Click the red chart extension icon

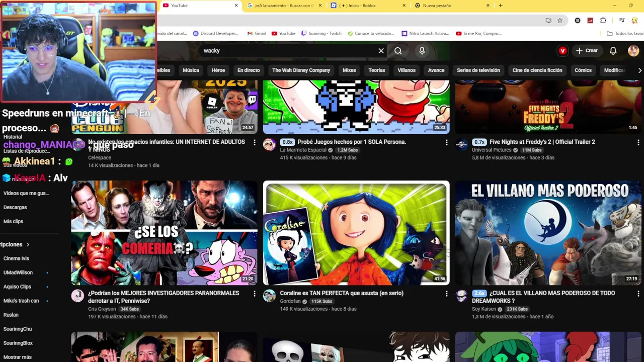coord(590,20)
